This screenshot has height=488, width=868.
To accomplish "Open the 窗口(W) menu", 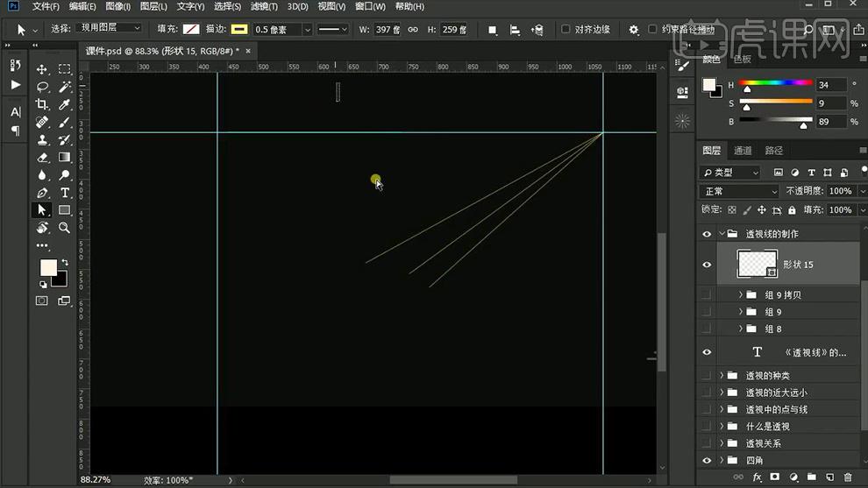I will click(370, 7).
